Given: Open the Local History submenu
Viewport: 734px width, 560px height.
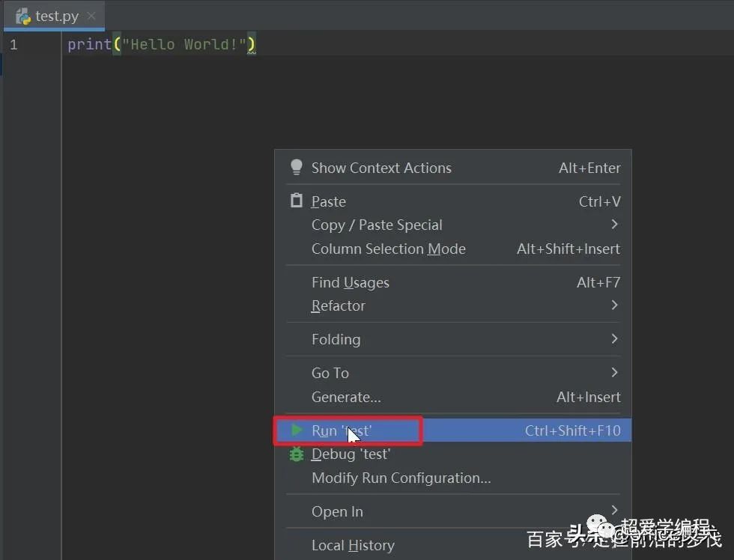Looking at the screenshot, I should (452, 545).
